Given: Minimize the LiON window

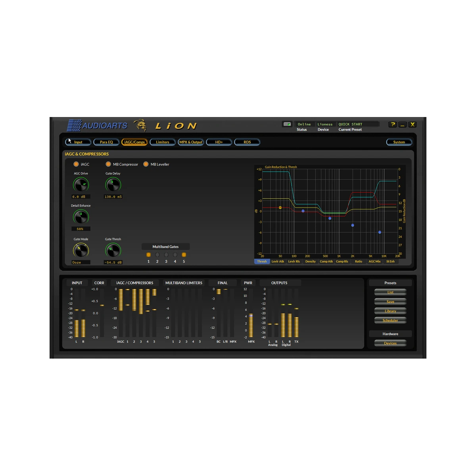Looking at the screenshot, I should tap(403, 125).
